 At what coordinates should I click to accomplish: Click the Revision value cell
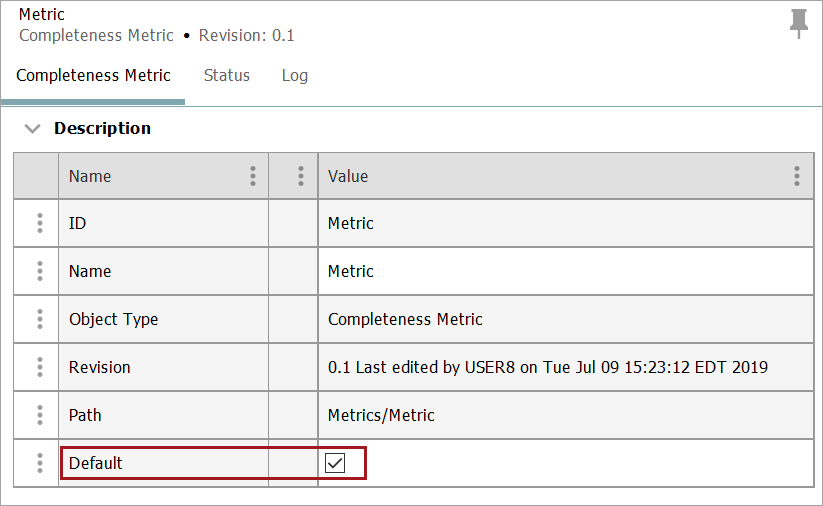(547, 367)
